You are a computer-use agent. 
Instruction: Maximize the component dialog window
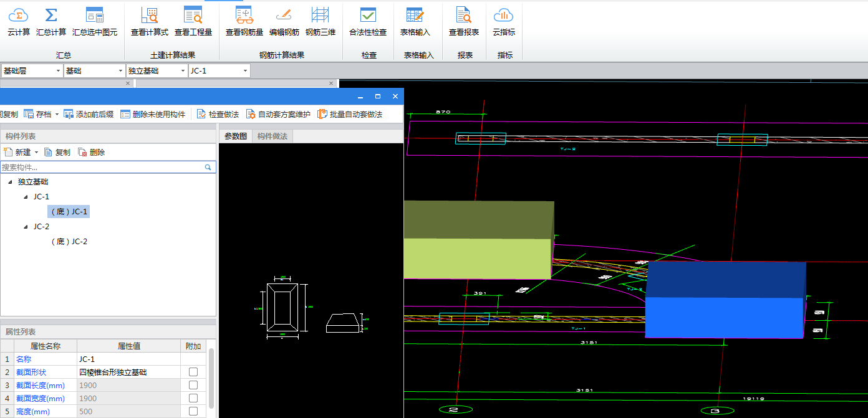(x=377, y=97)
